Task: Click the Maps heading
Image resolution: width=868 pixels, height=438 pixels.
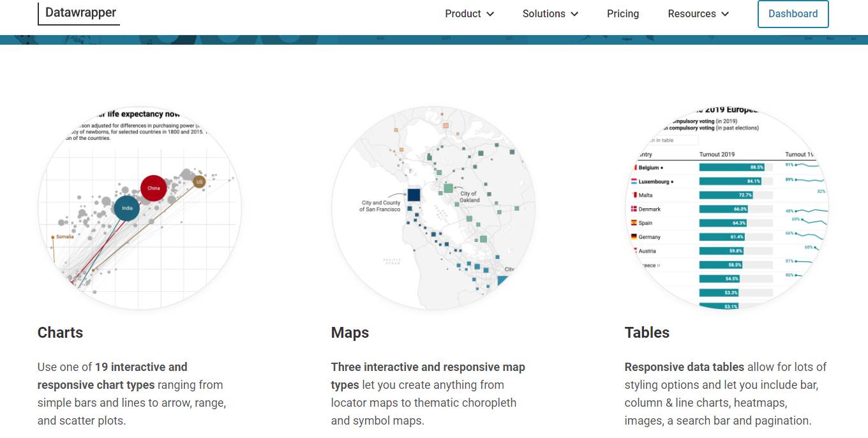Action: click(x=350, y=333)
